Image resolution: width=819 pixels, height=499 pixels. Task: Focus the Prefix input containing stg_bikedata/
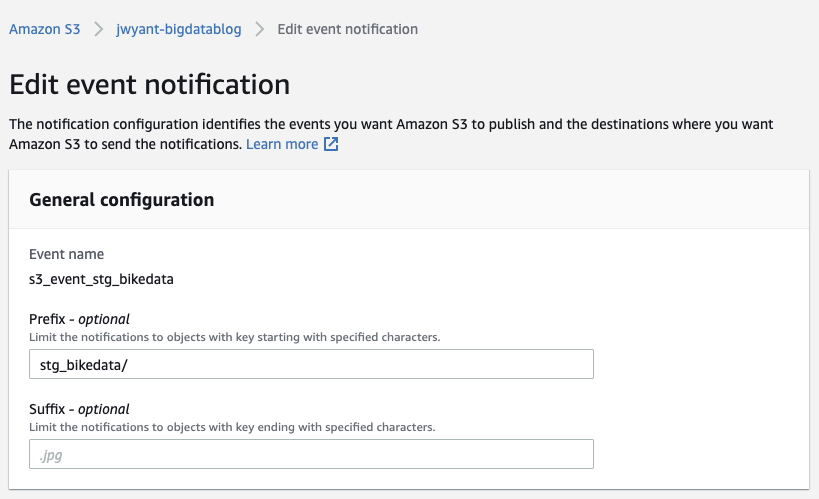coord(311,364)
